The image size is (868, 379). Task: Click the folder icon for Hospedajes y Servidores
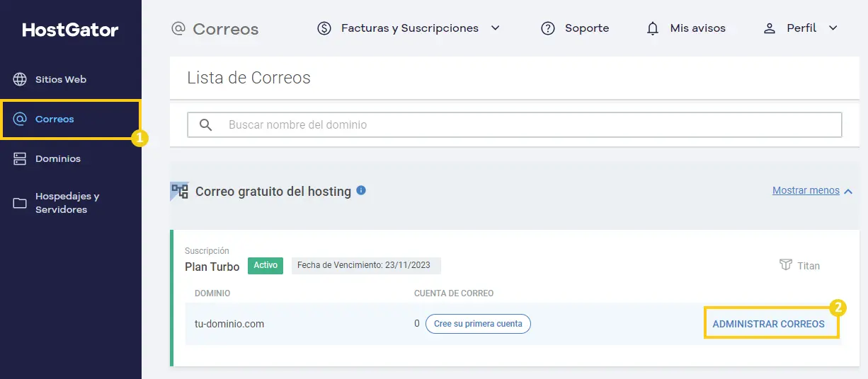pos(21,204)
